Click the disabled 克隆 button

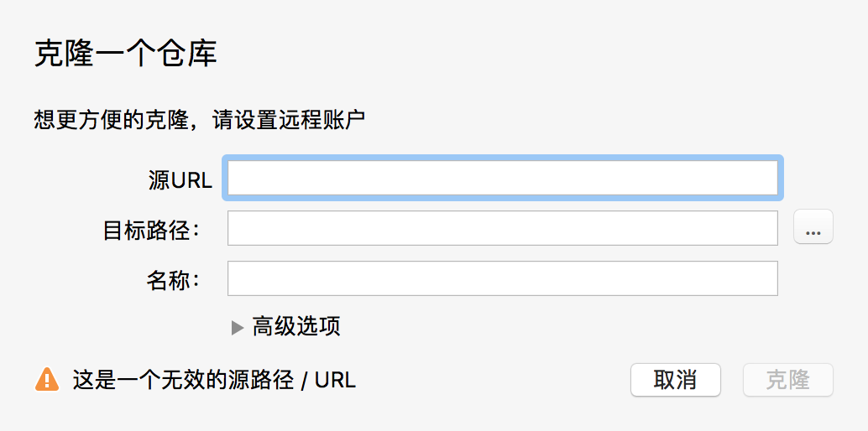click(x=787, y=380)
